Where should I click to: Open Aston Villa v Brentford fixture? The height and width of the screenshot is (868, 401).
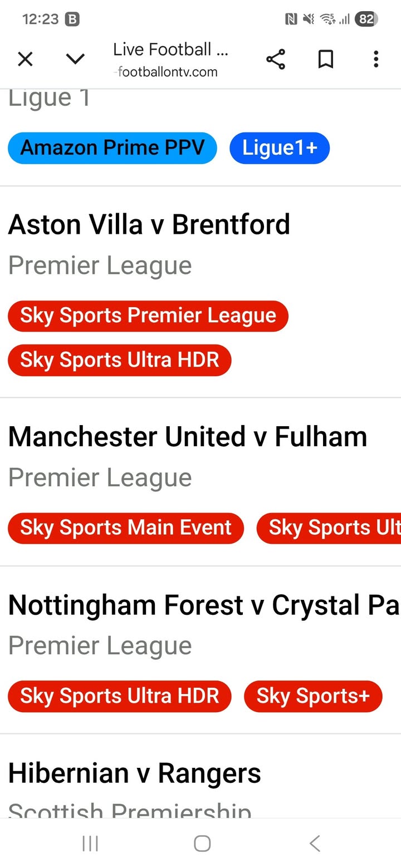pos(149,225)
